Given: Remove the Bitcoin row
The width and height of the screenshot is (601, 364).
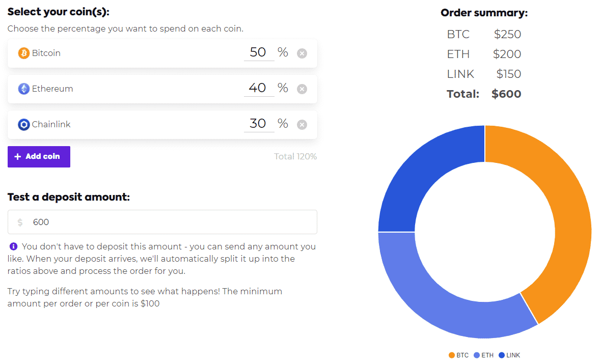Looking at the screenshot, I should coord(302,53).
